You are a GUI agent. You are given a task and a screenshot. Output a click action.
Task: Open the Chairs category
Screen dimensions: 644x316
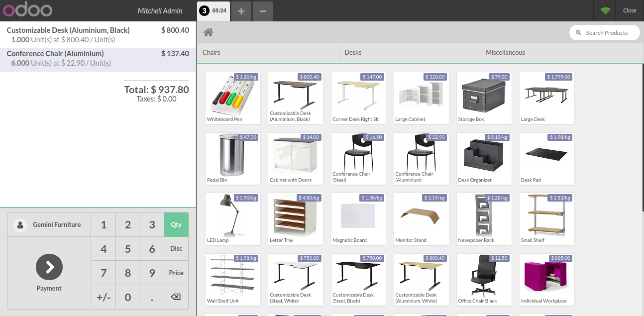[x=268, y=52]
